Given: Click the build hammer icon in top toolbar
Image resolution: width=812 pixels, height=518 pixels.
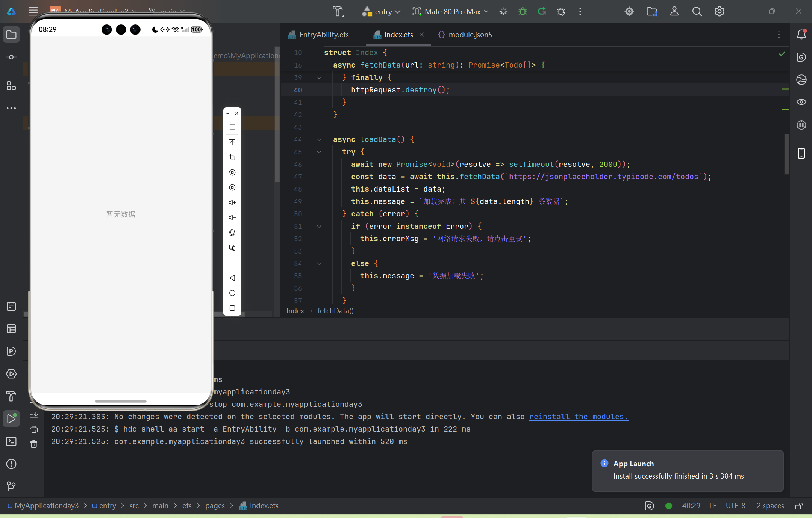Looking at the screenshot, I should pos(338,12).
